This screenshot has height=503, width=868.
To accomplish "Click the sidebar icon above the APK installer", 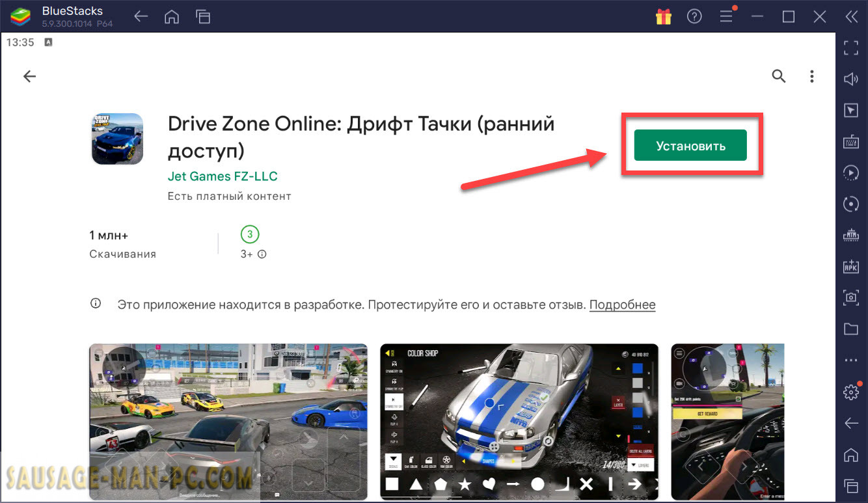I will [x=851, y=235].
